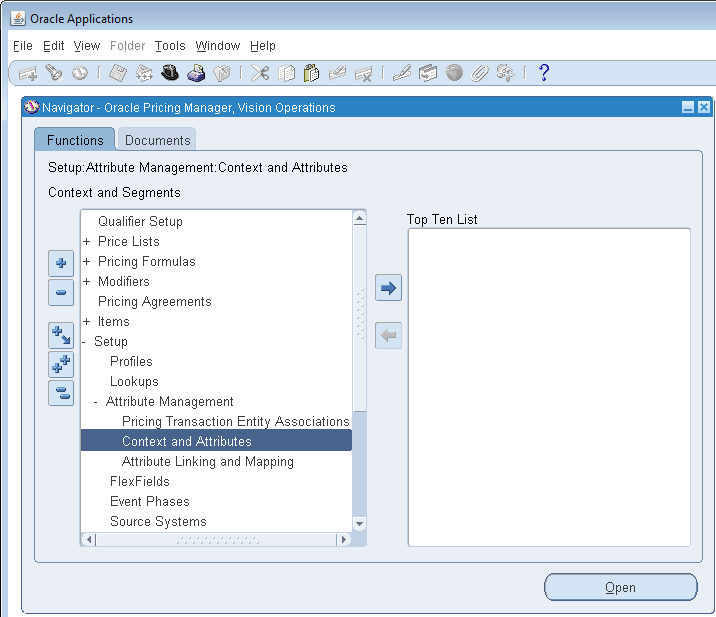This screenshot has height=617, width=716.
Task: Click the Switch Responsibility top hat icon
Action: coord(170,73)
